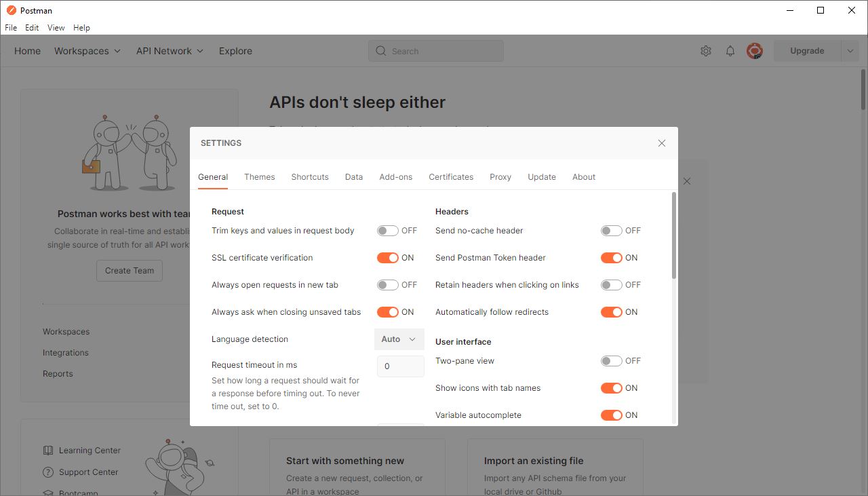Open the Certificates tab
Screen dimensions: 868x496
click(x=451, y=177)
